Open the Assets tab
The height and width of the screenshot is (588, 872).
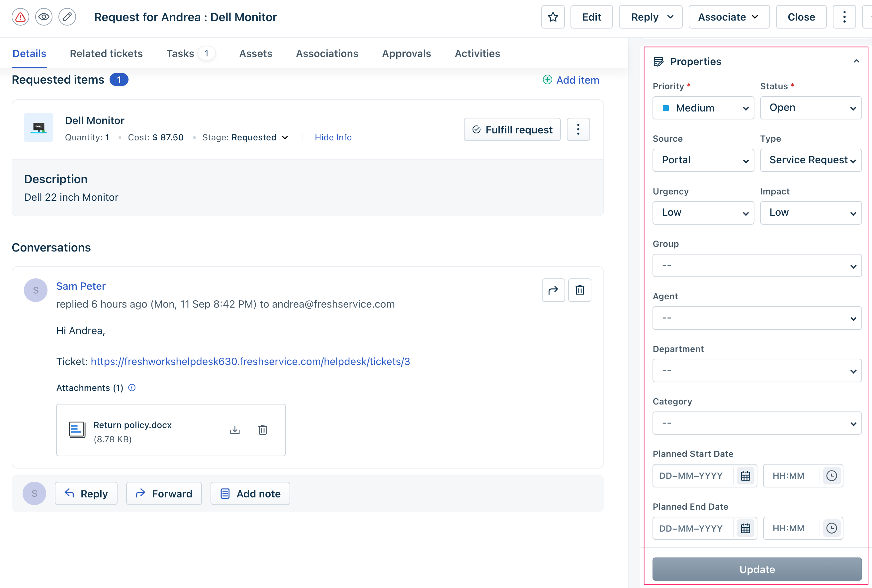point(255,54)
